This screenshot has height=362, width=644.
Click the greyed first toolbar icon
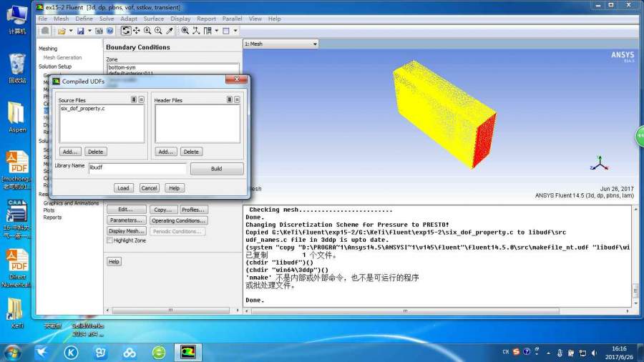(45, 31)
